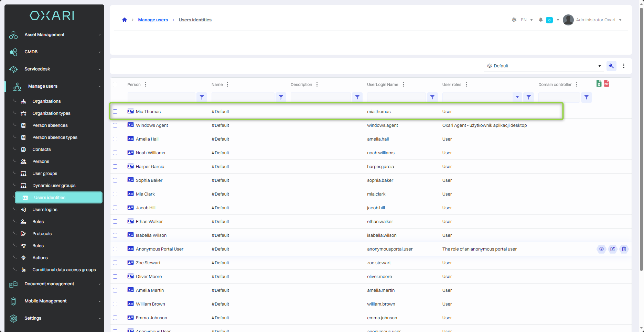Click the Manage users breadcrumb link

(x=153, y=20)
